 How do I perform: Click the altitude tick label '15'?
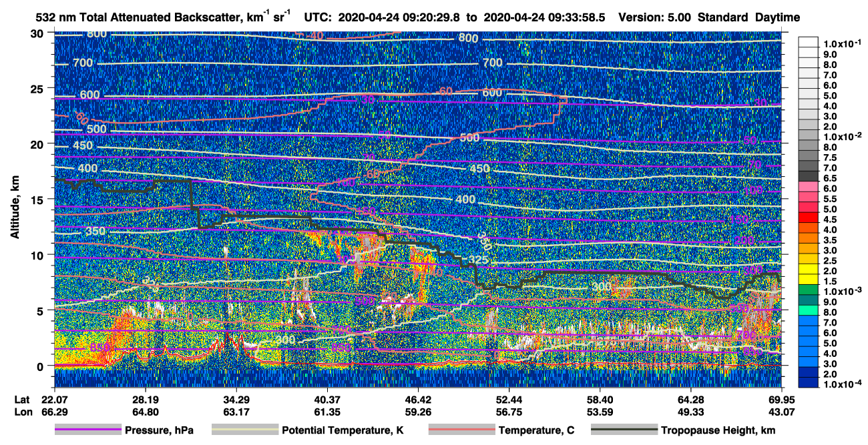tap(38, 199)
